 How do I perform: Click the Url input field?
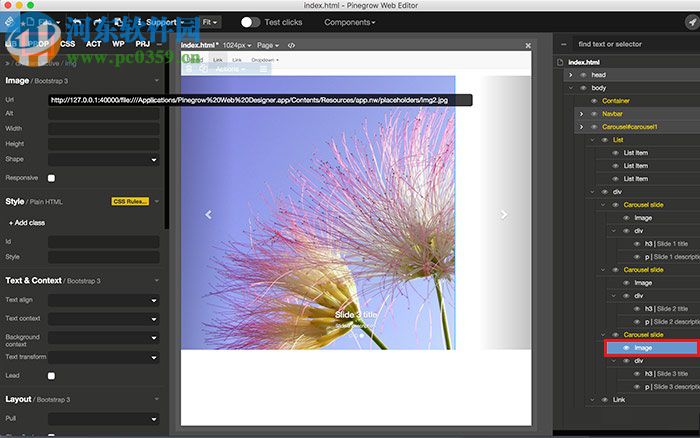260,100
